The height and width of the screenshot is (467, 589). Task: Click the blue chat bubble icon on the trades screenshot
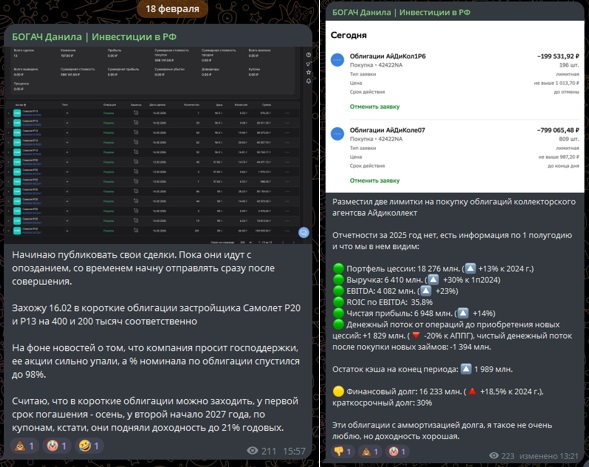[304, 233]
